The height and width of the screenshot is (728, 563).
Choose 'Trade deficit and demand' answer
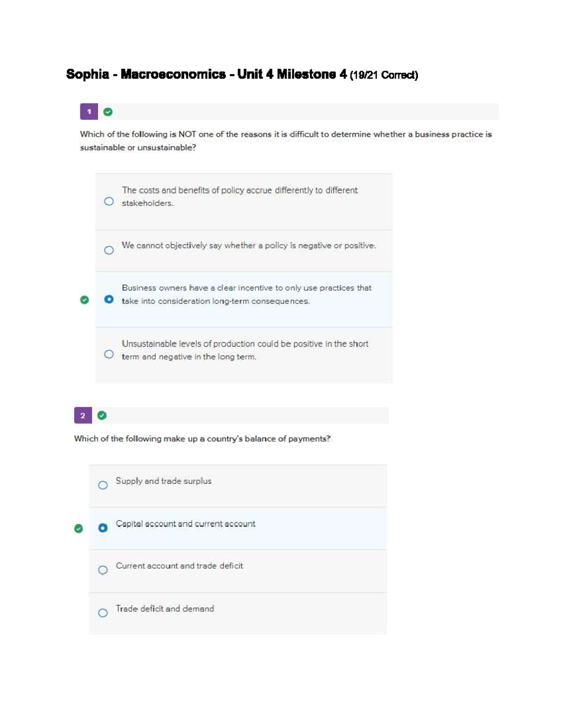(x=104, y=613)
